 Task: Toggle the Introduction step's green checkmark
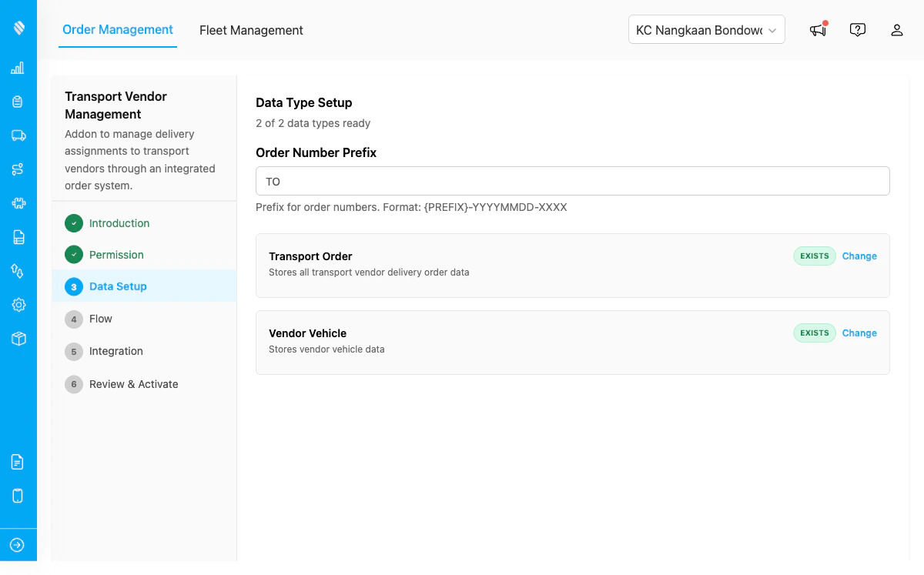[73, 223]
